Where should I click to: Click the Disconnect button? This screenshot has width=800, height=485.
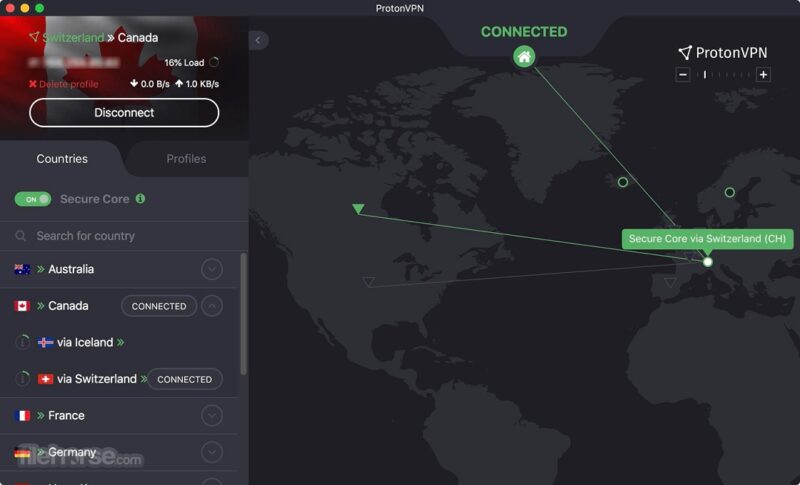pyautogui.click(x=124, y=113)
